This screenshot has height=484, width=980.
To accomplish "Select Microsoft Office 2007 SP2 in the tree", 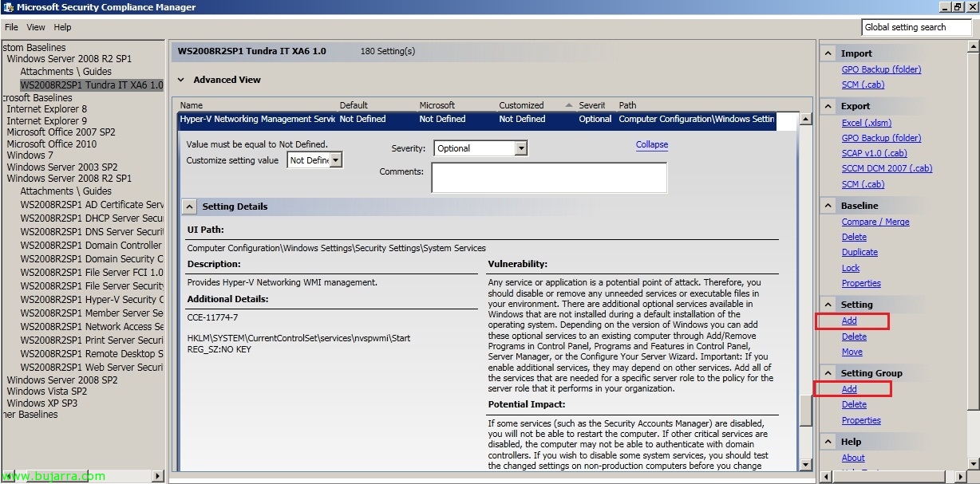I will click(61, 132).
